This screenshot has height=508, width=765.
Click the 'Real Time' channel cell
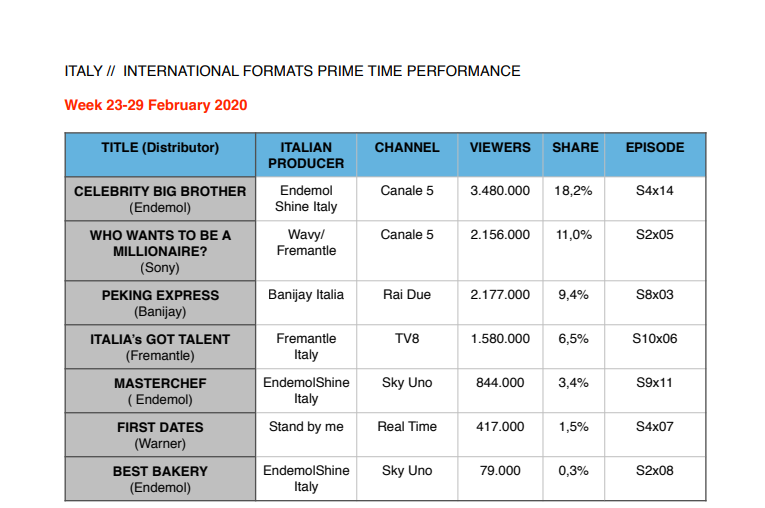click(x=407, y=434)
